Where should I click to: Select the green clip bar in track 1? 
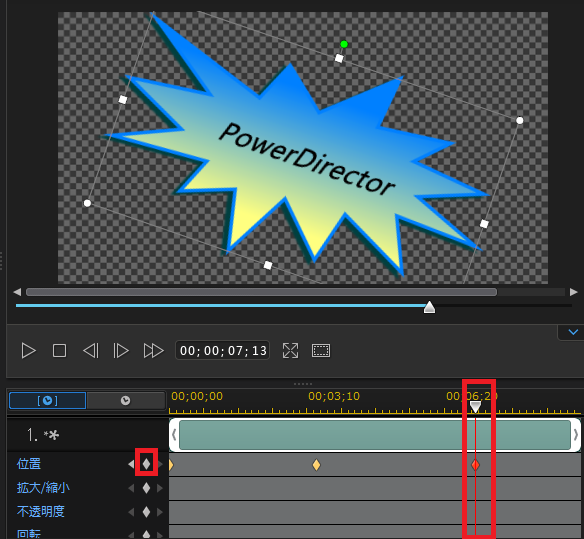tap(375, 435)
